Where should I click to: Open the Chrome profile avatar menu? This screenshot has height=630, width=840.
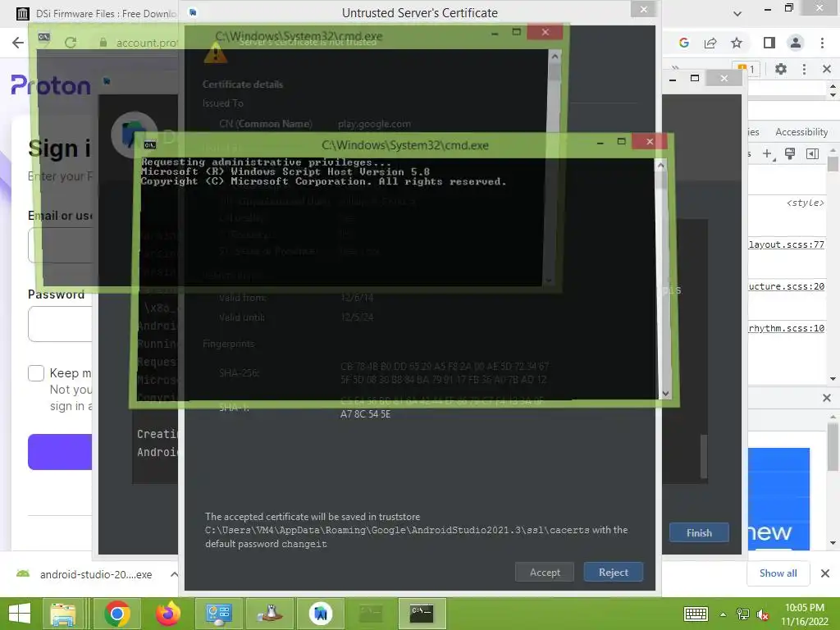click(796, 43)
